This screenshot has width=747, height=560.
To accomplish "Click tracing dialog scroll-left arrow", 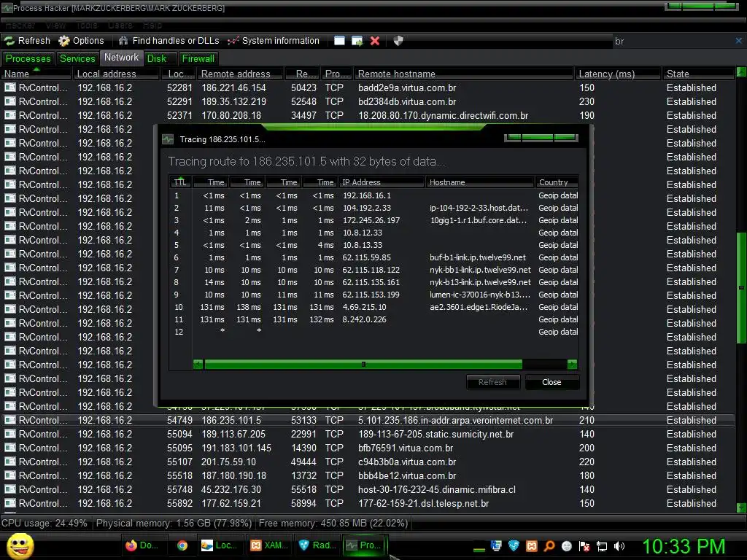I will 198,365.
